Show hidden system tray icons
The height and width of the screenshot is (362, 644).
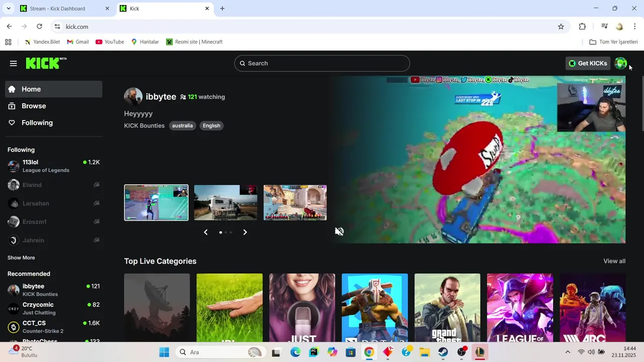click(568, 352)
